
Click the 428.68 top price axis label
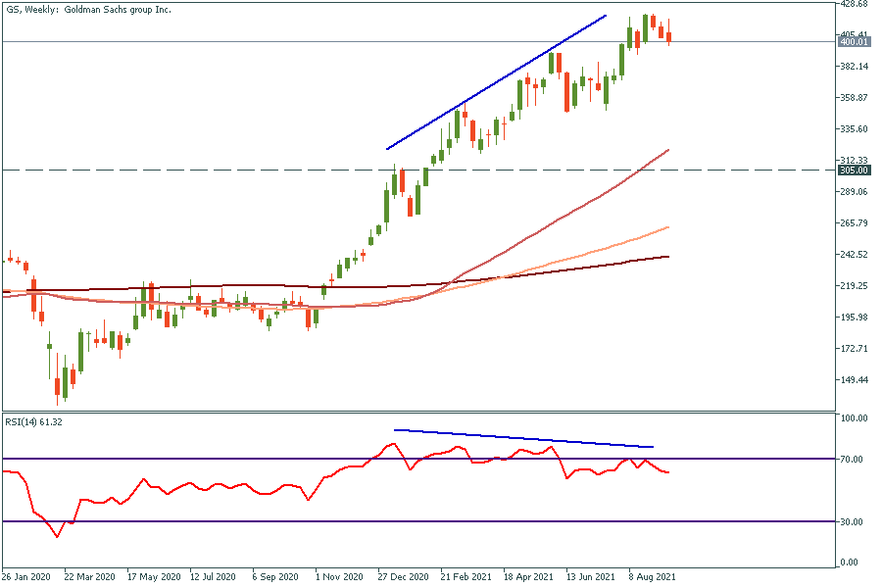[x=855, y=5]
